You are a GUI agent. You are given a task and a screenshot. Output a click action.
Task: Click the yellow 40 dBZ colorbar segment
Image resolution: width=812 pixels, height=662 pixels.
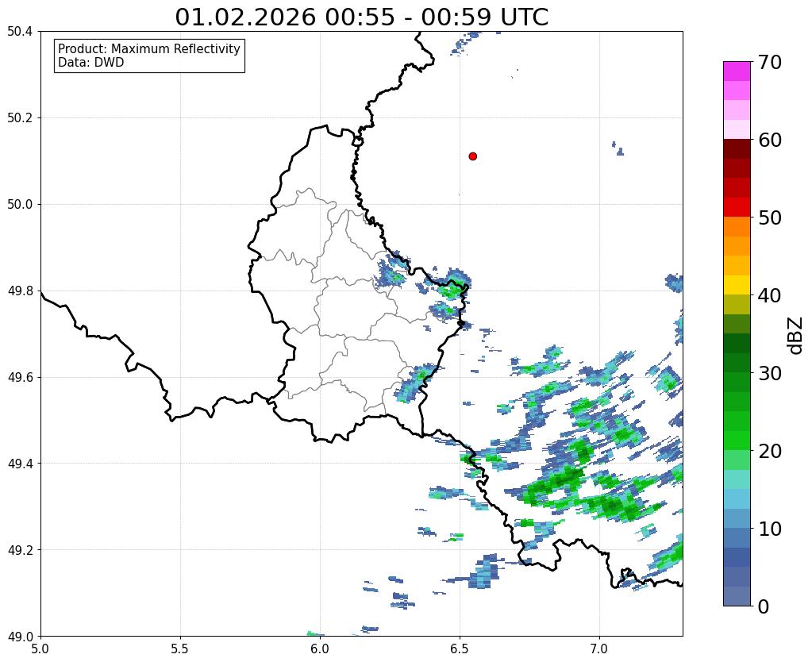point(737,285)
